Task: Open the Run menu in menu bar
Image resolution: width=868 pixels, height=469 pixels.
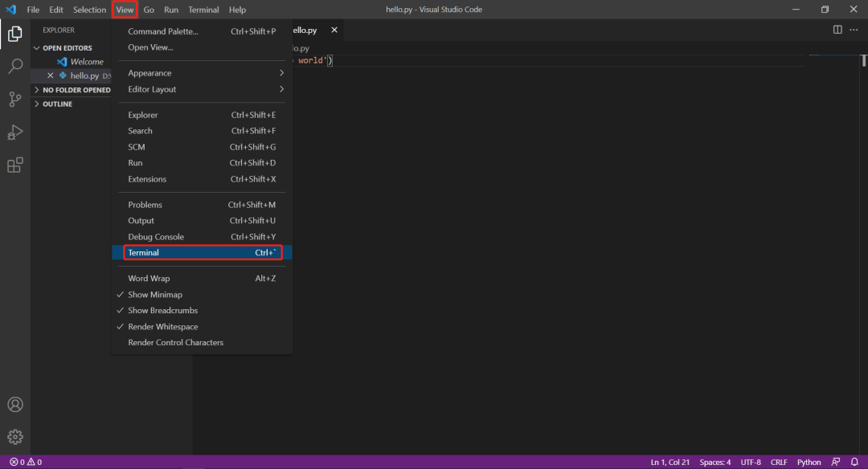Action: [171, 10]
